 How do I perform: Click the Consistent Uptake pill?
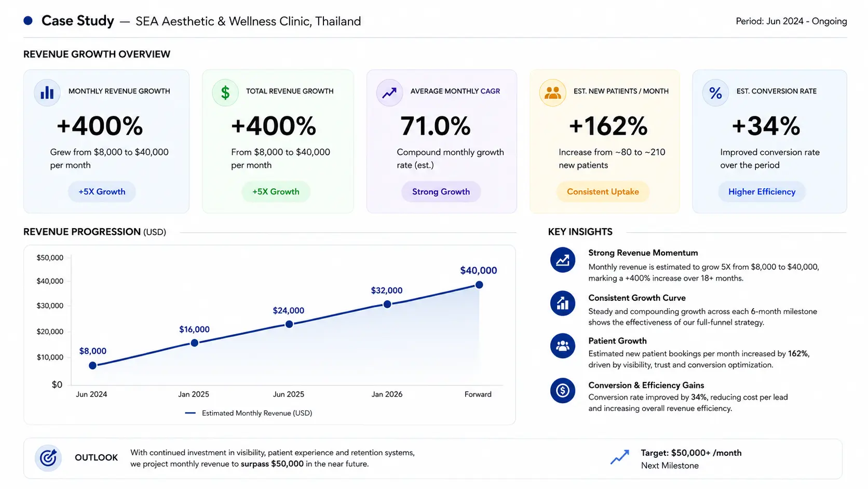coord(603,192)
